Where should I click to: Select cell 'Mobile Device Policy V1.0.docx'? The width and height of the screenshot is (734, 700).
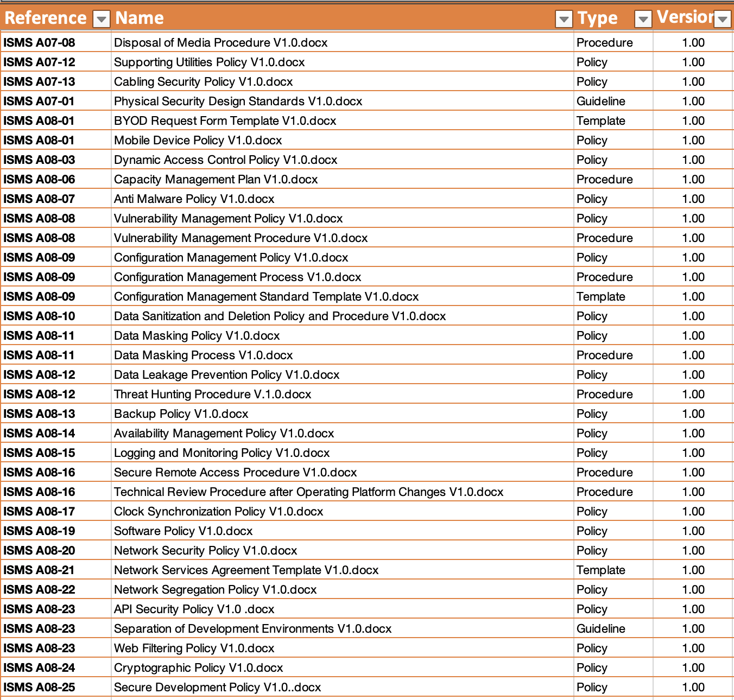(343, 140)
